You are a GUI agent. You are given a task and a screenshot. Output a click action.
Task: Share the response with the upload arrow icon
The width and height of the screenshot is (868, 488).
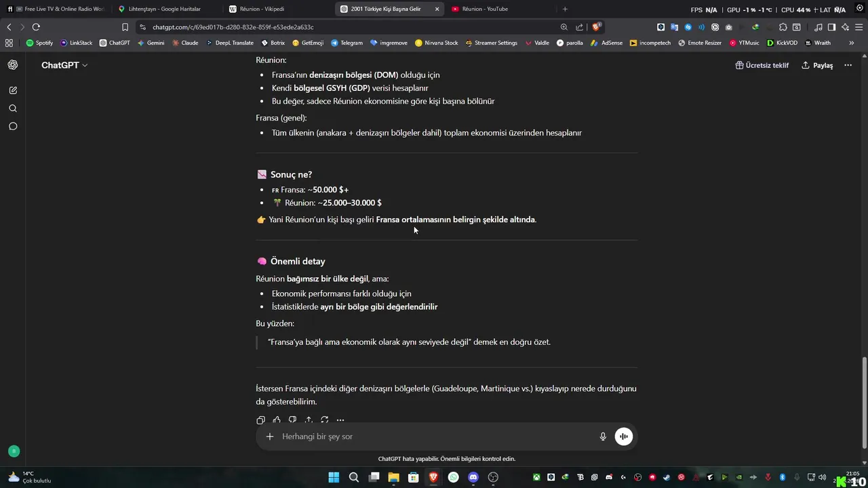pyautogui.click(x=309, y=420)
